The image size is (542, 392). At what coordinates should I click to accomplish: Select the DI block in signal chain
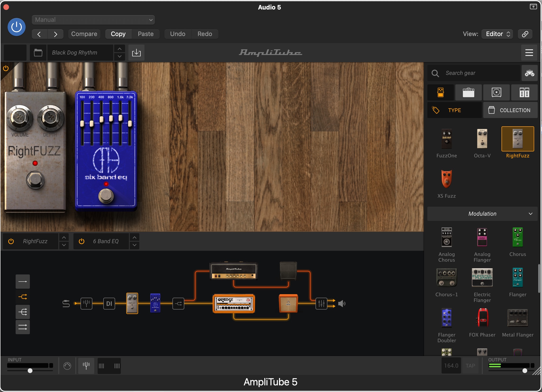click(109, 304)
